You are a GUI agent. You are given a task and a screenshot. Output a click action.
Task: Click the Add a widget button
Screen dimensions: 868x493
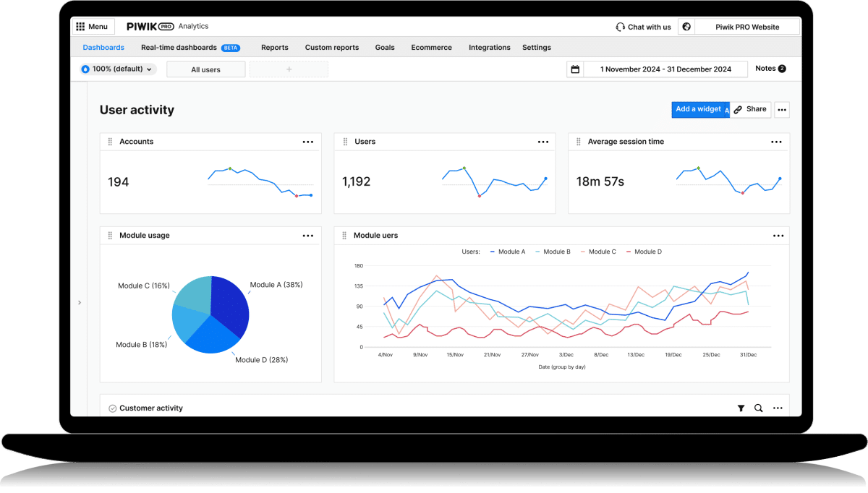pos(698,109)
